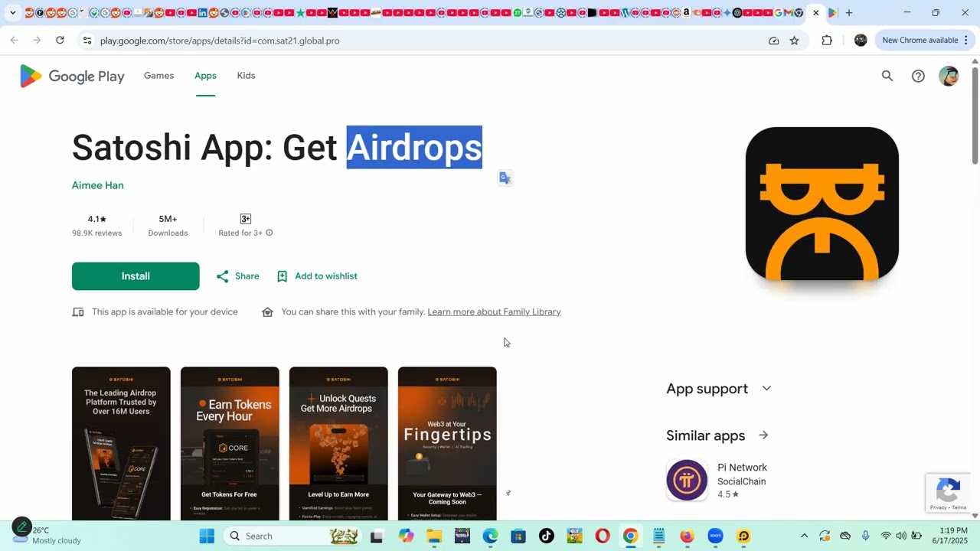The width and height of the screenshot is (980, 551).
Task: Close the current active tab
Action: click(816, 13)
